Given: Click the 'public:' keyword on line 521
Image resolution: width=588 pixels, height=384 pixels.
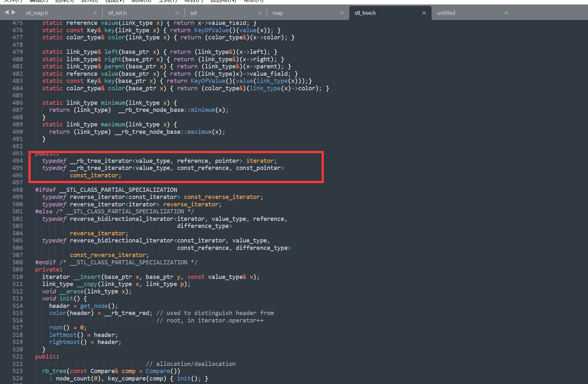Looking at the screenshot, I should (47, 357).
